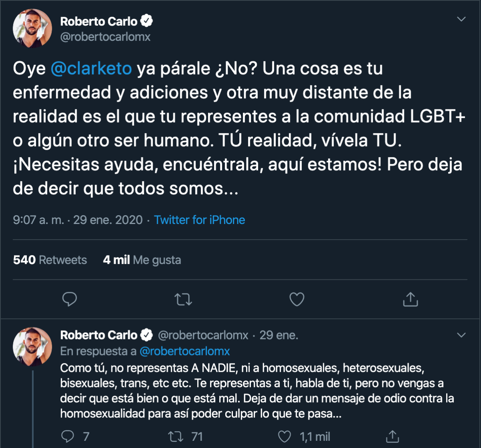
Task: Click the share icon on the reply tweet
Action: (393, 437)
